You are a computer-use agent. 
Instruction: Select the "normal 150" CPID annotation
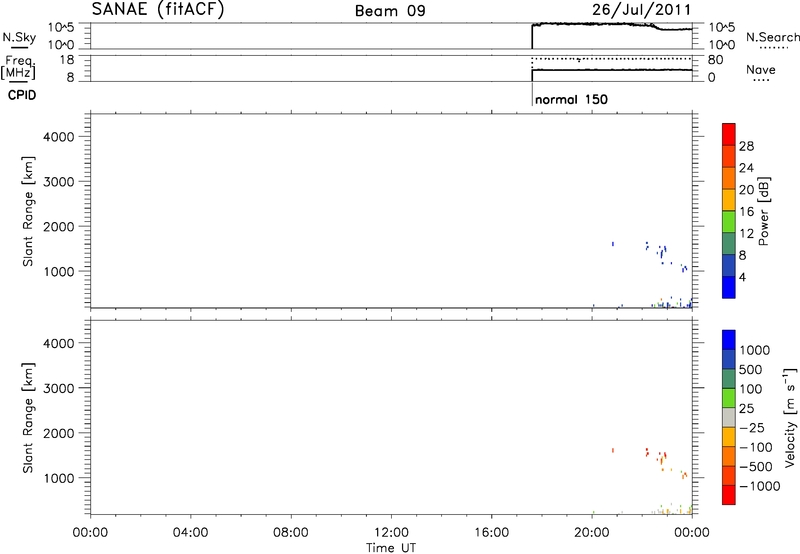pos(571,99)
